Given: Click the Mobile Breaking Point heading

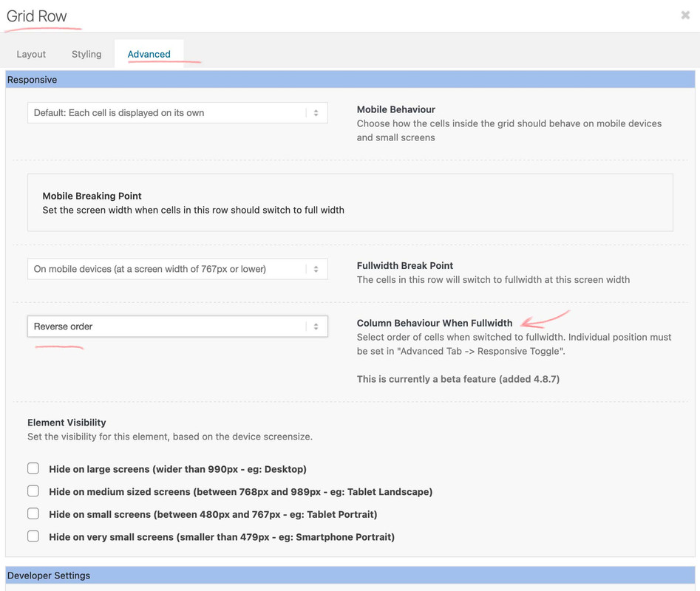Looking at the screenshot, I should pyautogui.click(x=92, y=196).
